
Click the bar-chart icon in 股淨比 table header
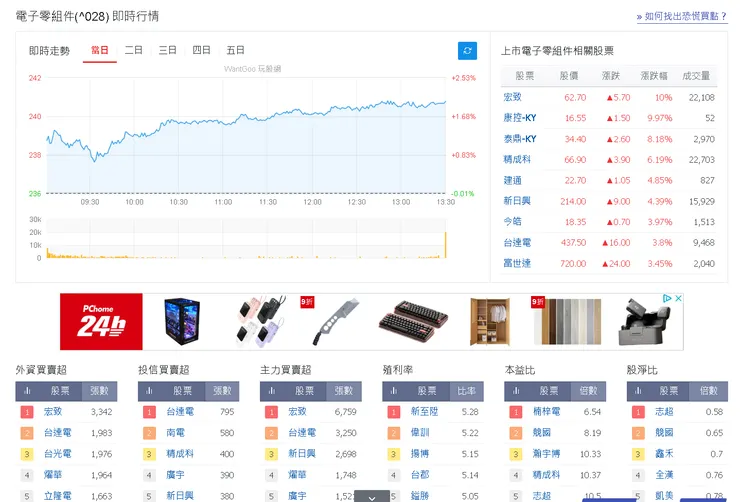(639, 391)
